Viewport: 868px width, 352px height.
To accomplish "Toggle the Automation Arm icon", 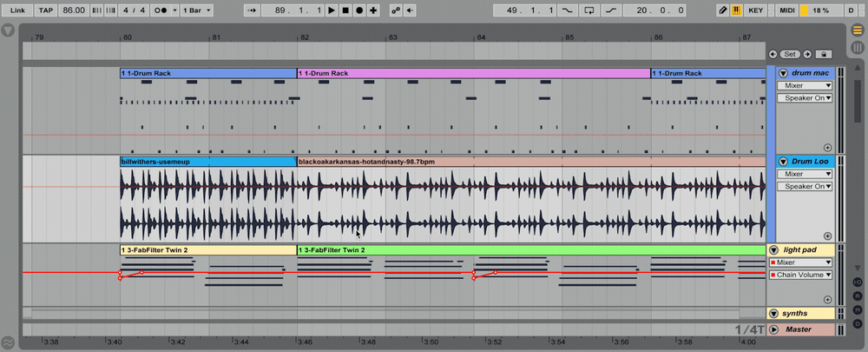I will 396,10.
